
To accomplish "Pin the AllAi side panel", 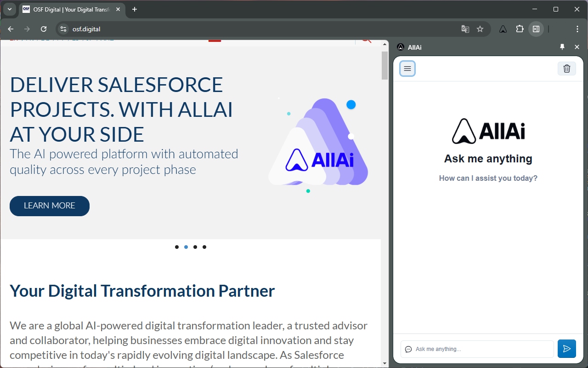I will click(562, 47).
